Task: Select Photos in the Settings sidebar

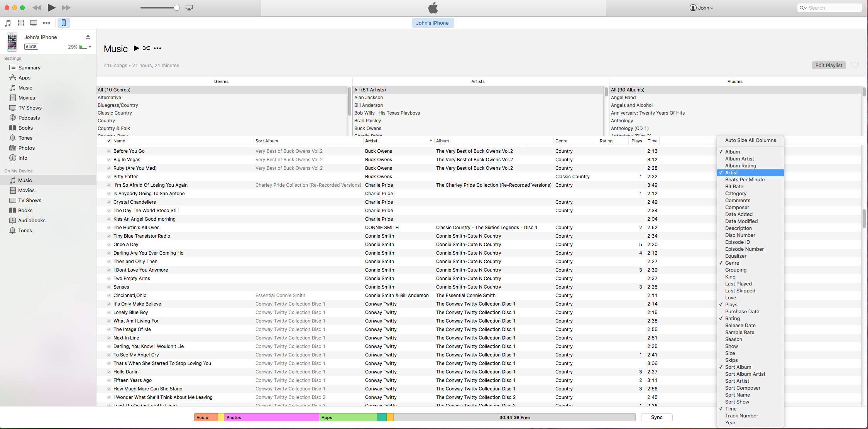Action: [x=26, y=148]
